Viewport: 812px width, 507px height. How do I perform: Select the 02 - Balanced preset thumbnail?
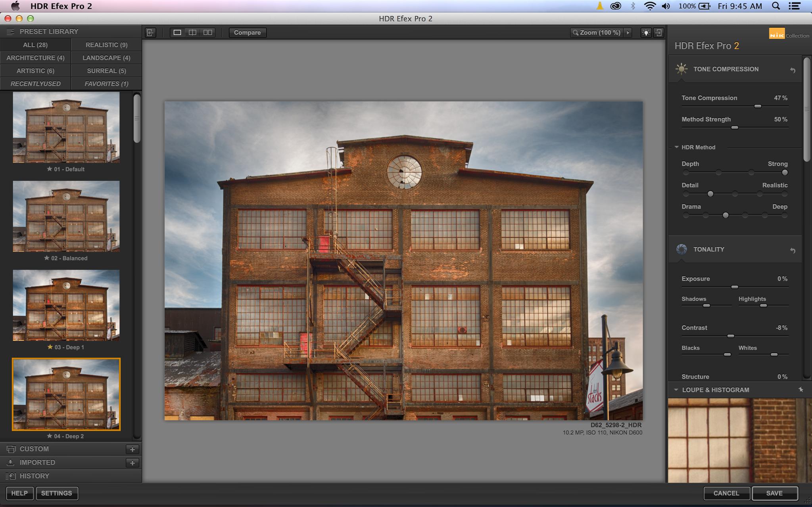click(x=66, y=216)
